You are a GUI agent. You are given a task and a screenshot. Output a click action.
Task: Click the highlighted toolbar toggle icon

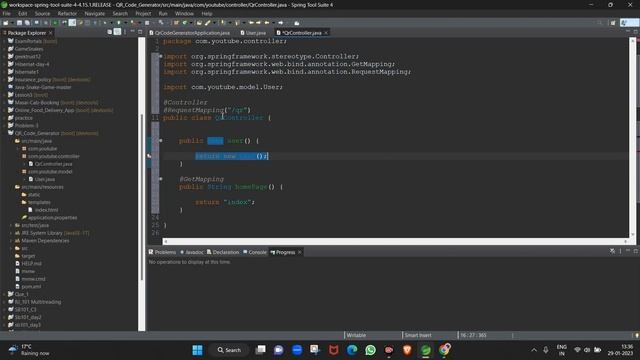coord(72,23)
